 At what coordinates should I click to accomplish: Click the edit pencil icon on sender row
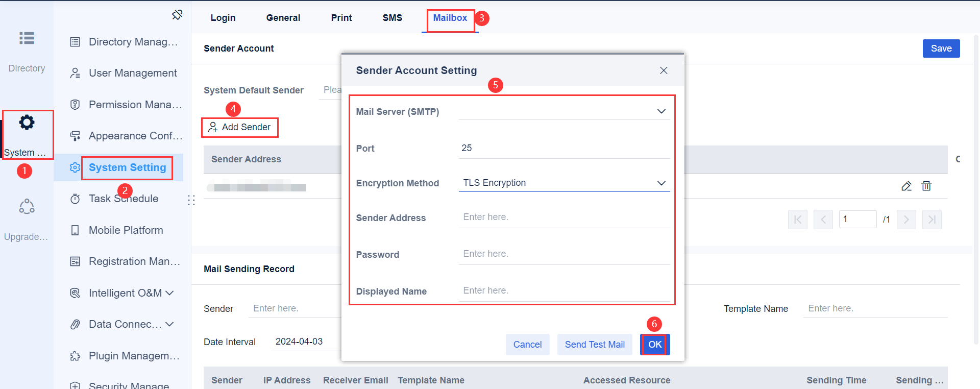click(906, 186)
